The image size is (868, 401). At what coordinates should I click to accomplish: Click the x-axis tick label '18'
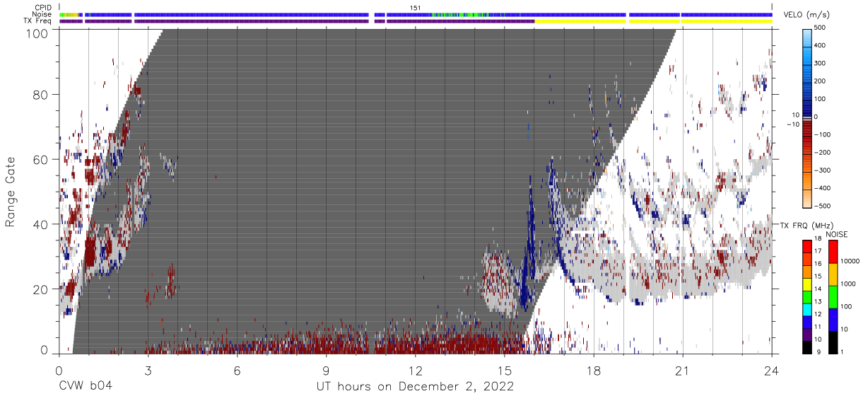(593, 370)
